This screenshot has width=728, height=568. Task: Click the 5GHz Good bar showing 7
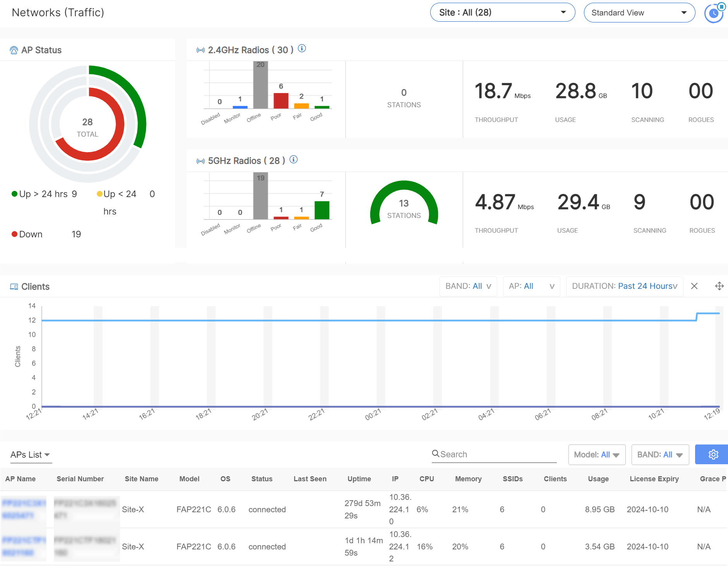pos(322,210)
